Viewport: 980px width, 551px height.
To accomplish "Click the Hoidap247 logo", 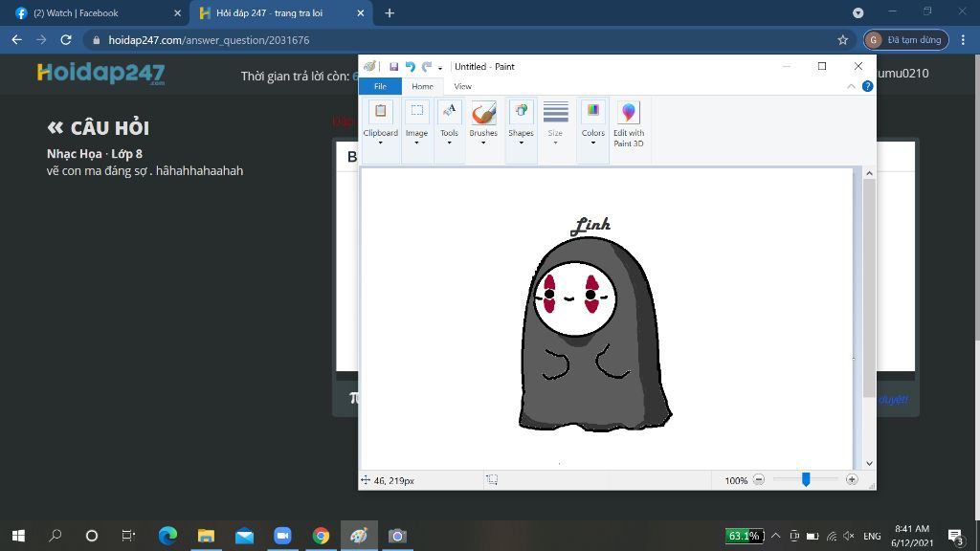I will click(100, 74).
